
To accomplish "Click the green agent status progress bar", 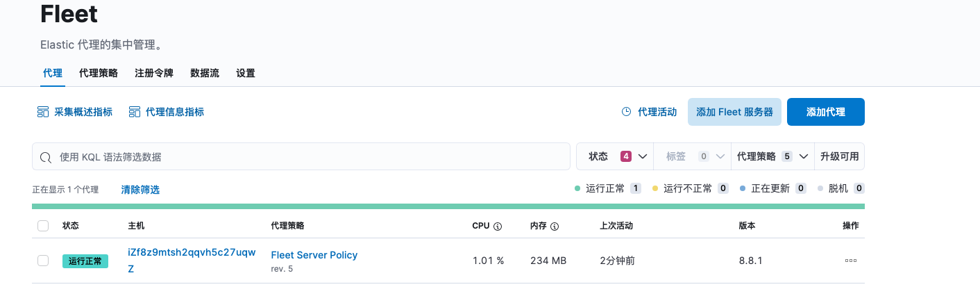I will tap(448, 206).
